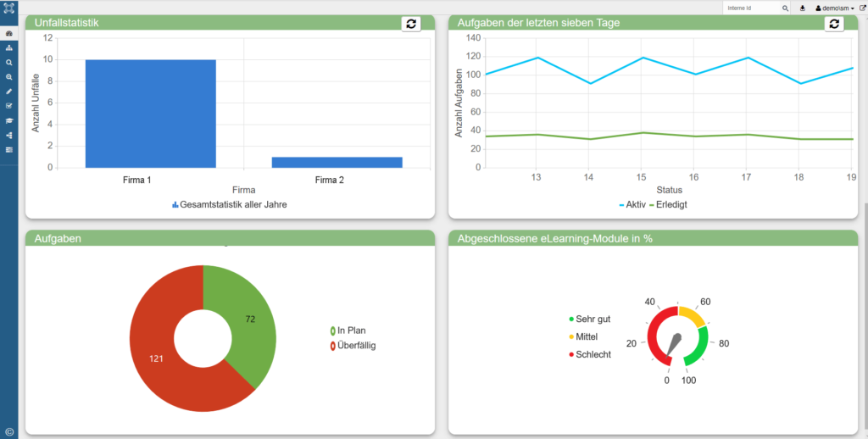
Task: Click the Firma 2 blue bar
Action: [337, 162]
